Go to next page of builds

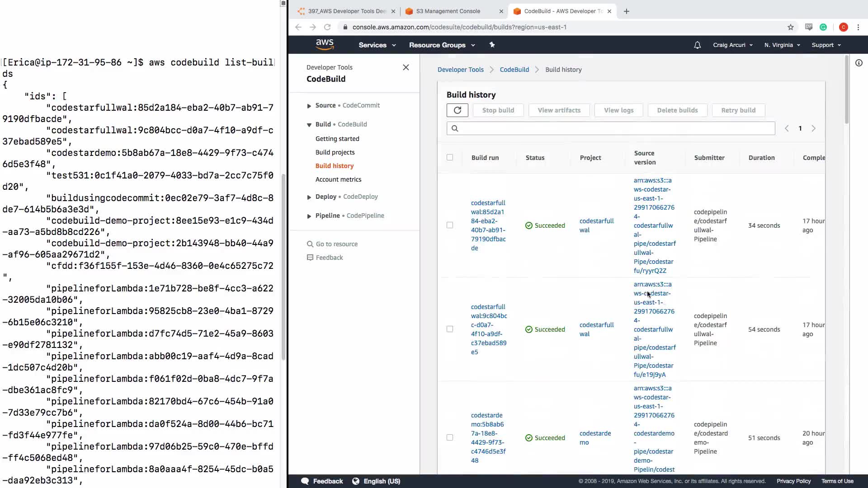point(813,128)
